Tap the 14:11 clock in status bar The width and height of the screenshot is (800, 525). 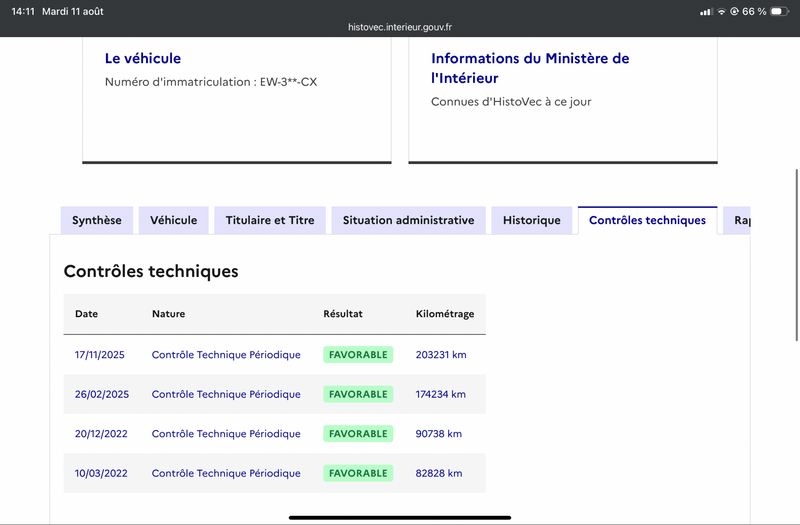coord(23,11)
